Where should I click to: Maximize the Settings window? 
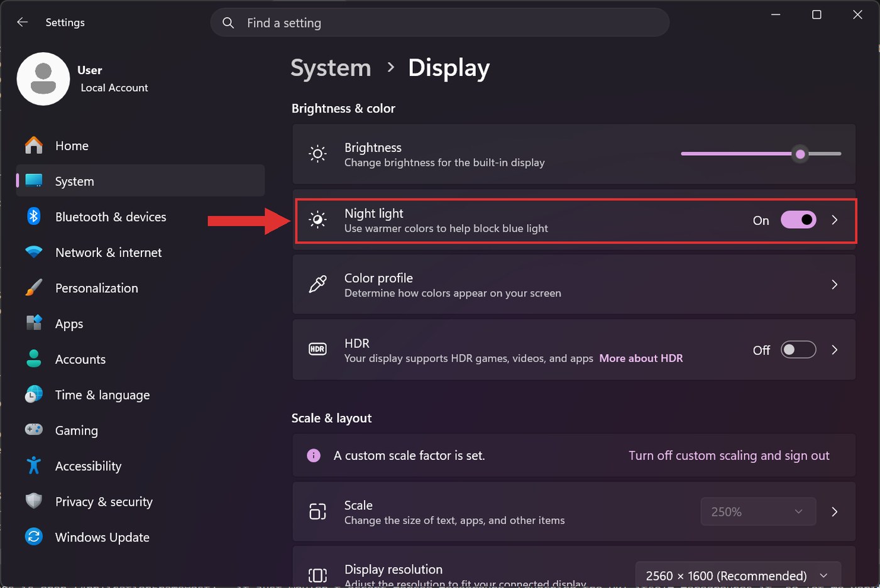817,14
